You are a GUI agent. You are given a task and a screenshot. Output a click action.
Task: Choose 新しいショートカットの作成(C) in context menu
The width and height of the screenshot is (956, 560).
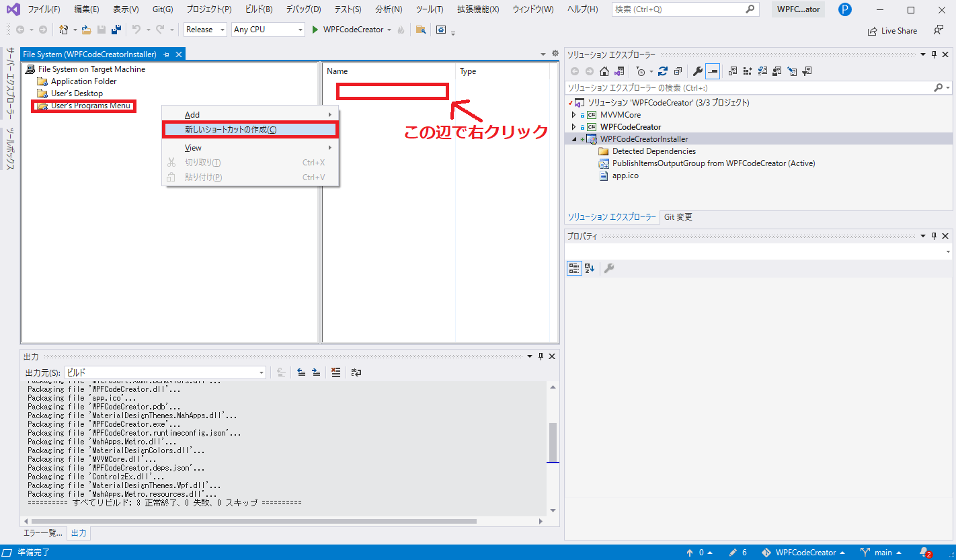[250, 130]
